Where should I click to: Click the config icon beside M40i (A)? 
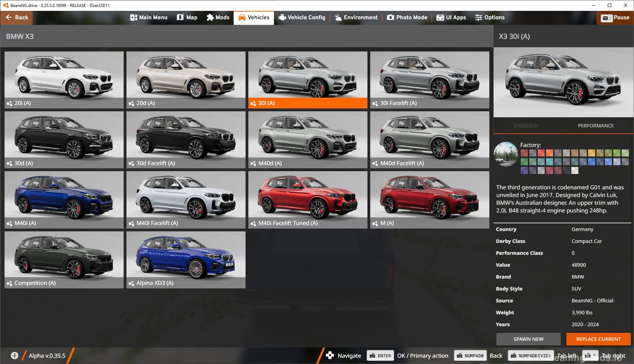pyautogui.click(x=9, y=223)
